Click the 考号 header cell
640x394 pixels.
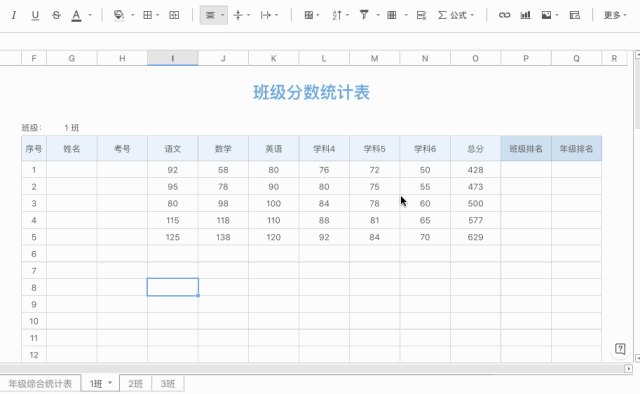coord(122,149)
